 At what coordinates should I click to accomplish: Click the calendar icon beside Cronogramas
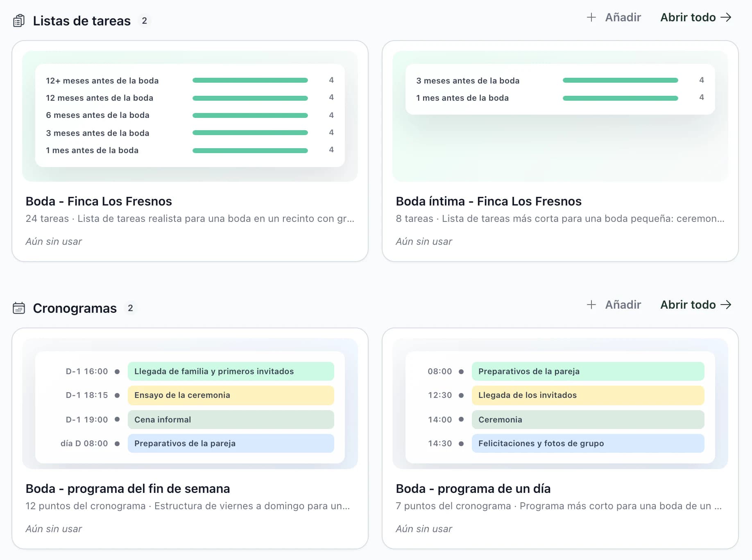point(19,308)
